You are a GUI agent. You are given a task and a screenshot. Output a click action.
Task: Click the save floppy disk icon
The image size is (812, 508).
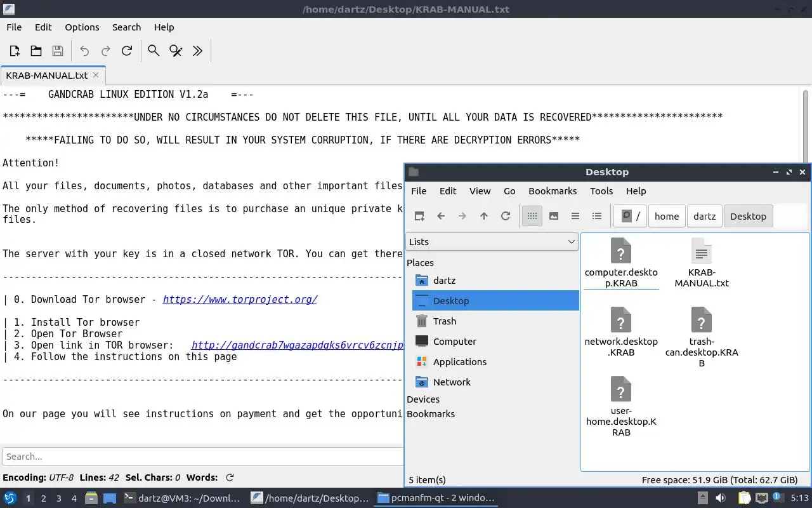point(58,51)
